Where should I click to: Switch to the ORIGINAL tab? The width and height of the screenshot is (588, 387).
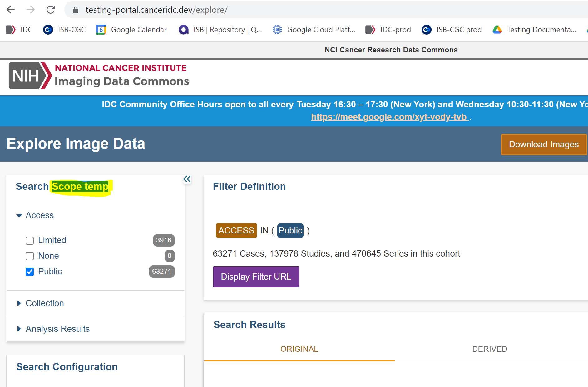(x=299, y=349)
